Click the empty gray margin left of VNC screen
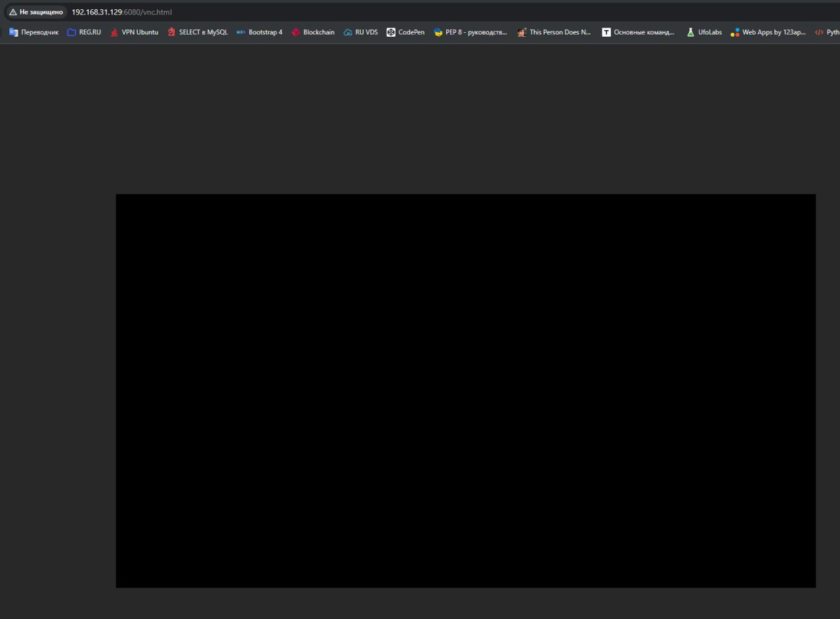The width and height of the screenshot is (840, 619). click(58, 391)
